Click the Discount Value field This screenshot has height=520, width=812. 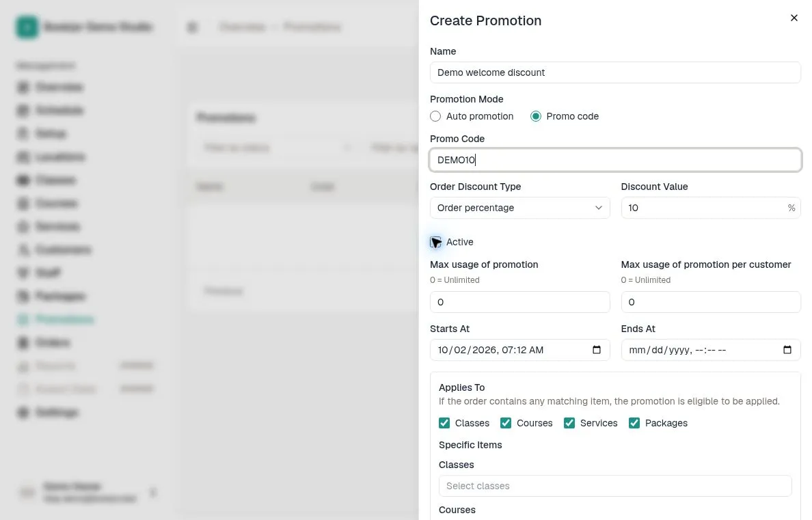[711, 208]
